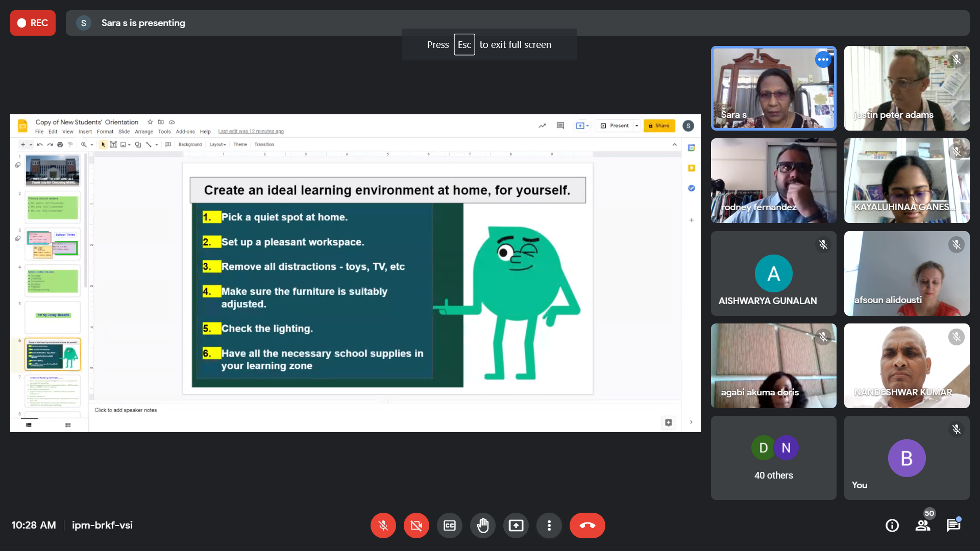Screen dimensions: 980x551
Task: Click Present now screen-share button
Action: coord(516,525)
